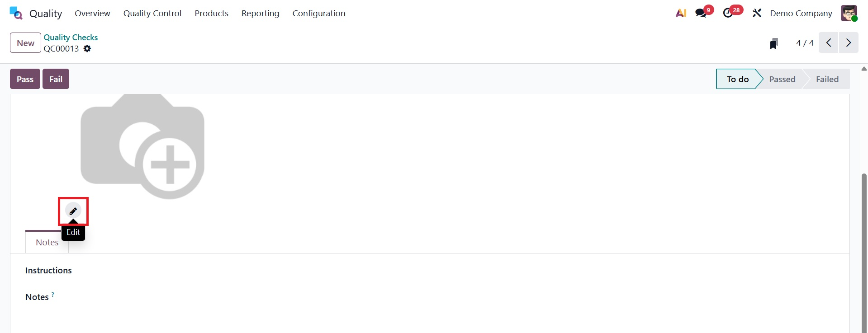Click the Quality app logo icon
The image size is (868, 333).
tap(16, 13)
